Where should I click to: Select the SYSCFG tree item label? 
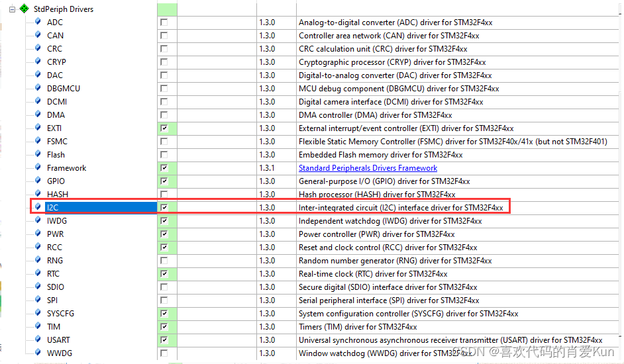pyautogui.click(x=60, y=314)
